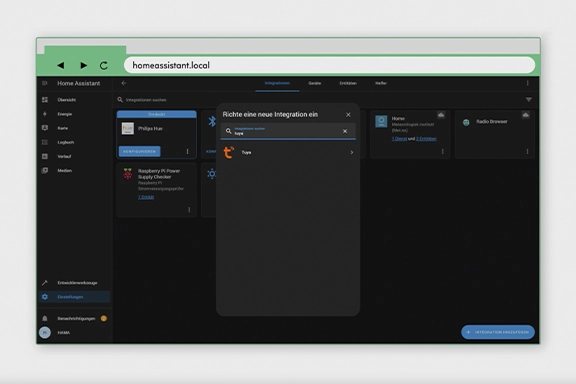The height and width of the screenshot is (384, 576).
Task: Click the Sun integration icon
Action: 212,173
